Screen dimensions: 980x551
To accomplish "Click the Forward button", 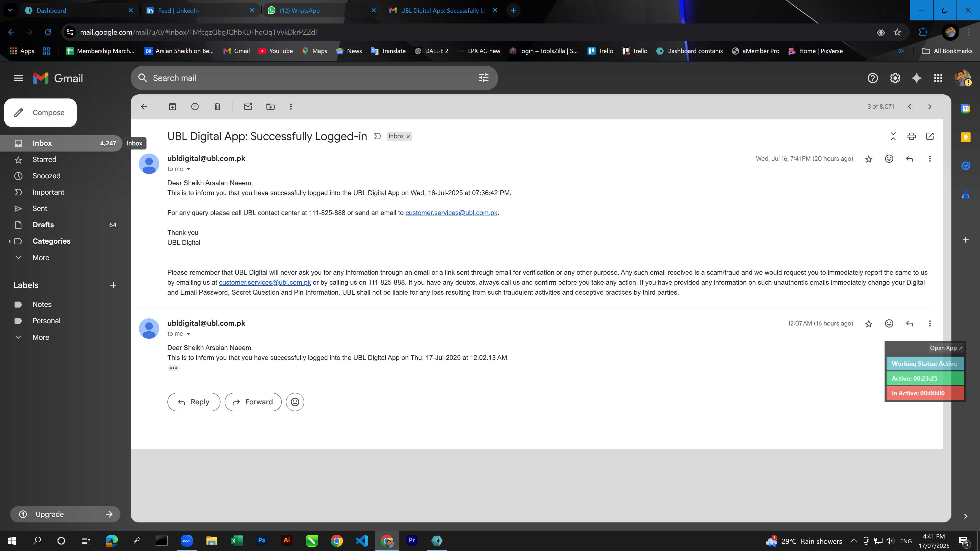I will (x=253, y=402).
